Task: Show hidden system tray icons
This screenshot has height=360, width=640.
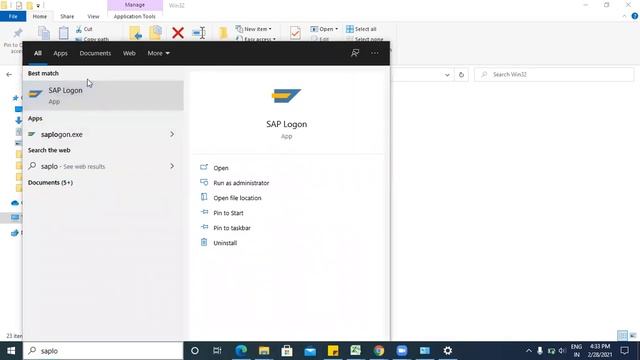Action: pos(529,351)
